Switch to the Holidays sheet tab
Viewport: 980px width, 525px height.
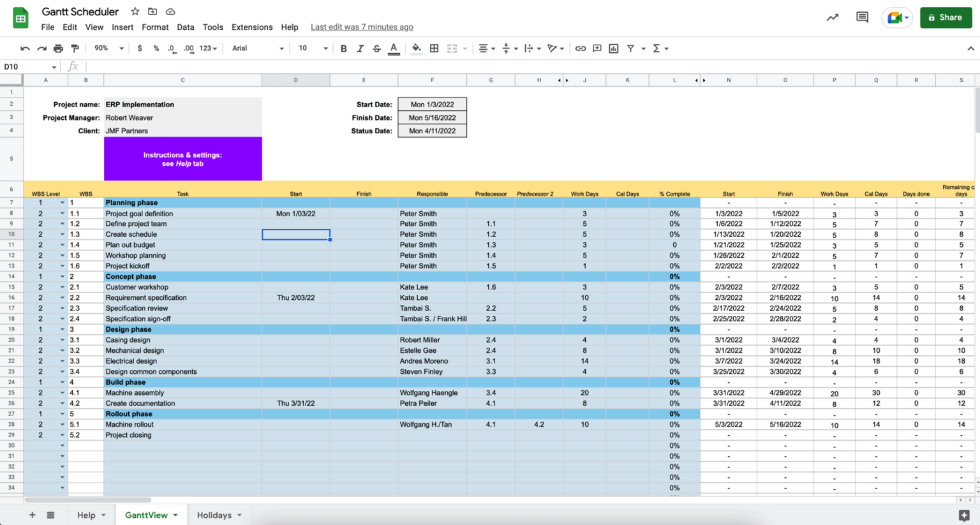click(214, 515)
